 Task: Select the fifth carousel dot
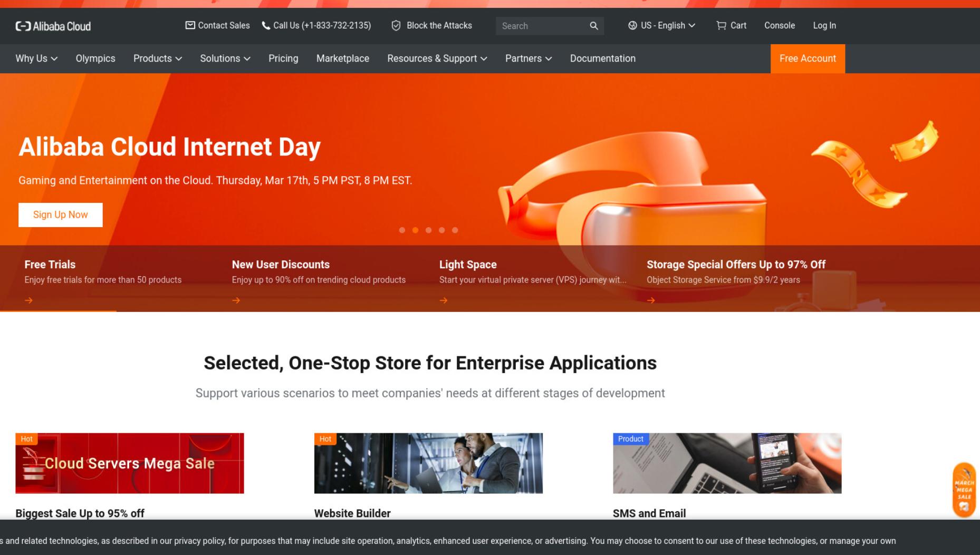tap(455, 230)
